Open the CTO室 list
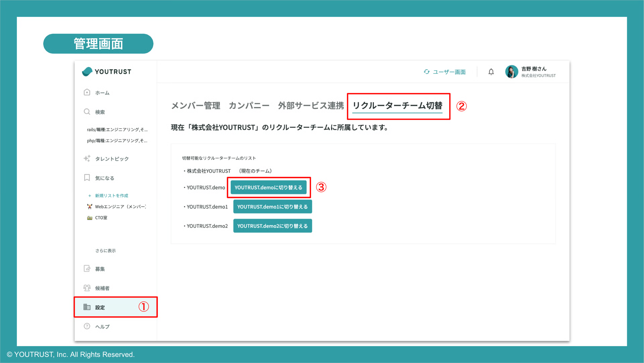Screen dimensions: 644x363 101,218
